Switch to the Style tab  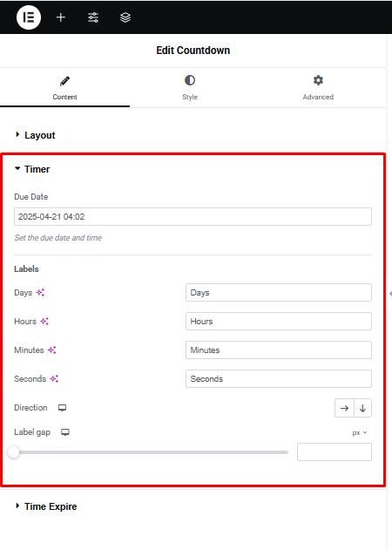[190, 88]
